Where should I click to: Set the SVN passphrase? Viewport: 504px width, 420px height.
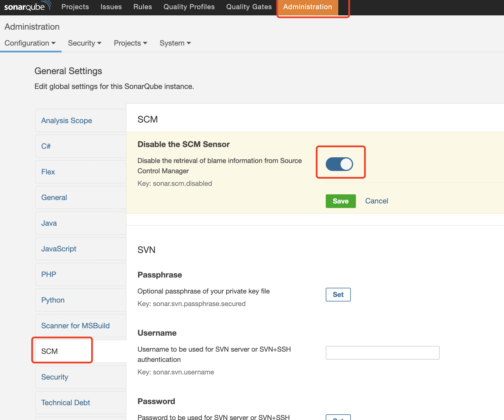(x=338, y=295)
